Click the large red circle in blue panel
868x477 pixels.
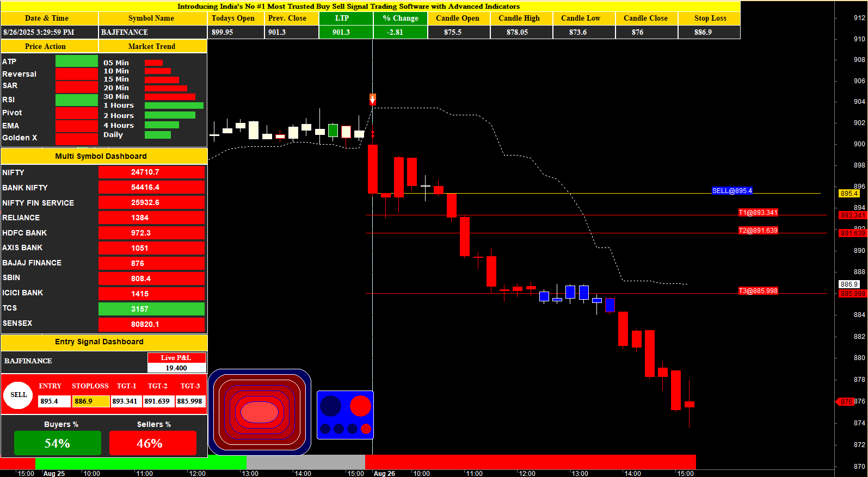point(360,406)
